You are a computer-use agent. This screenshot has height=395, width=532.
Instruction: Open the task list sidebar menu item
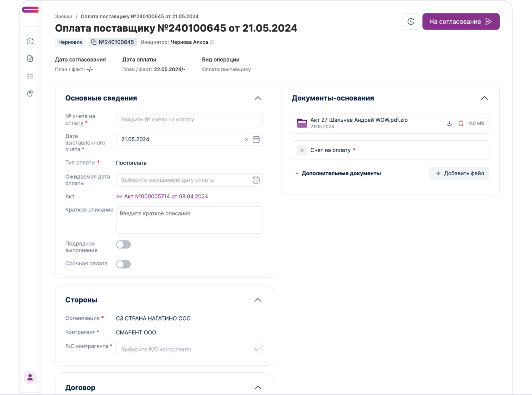coord(30,76)
